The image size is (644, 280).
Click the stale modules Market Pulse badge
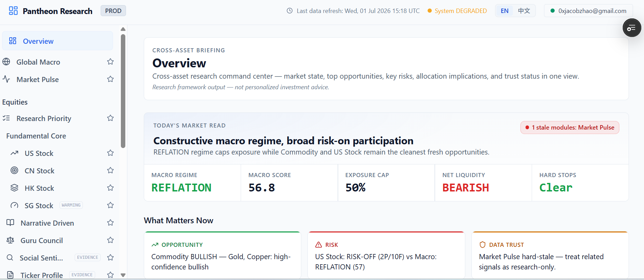pyautogui.click(x=570, y=128)
